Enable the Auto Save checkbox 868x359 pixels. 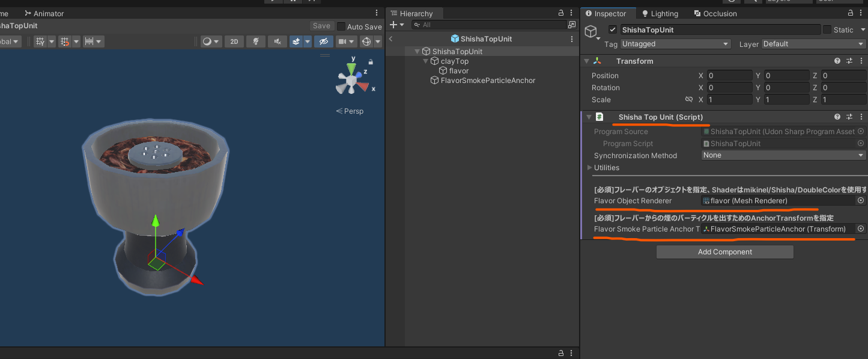pyautogui.click(x=341, y=26)
